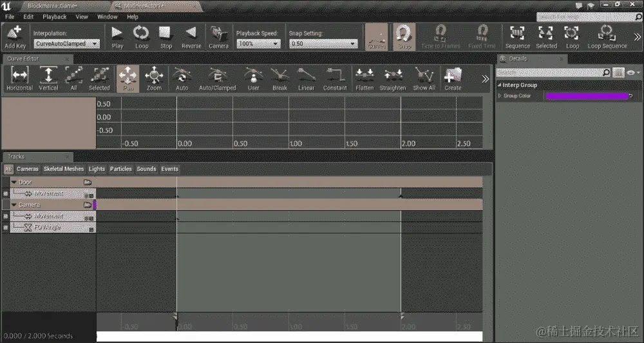Screen dimensions: 644x343
Task: Click the Group Color purple swatch
Action: pos(587,96)
